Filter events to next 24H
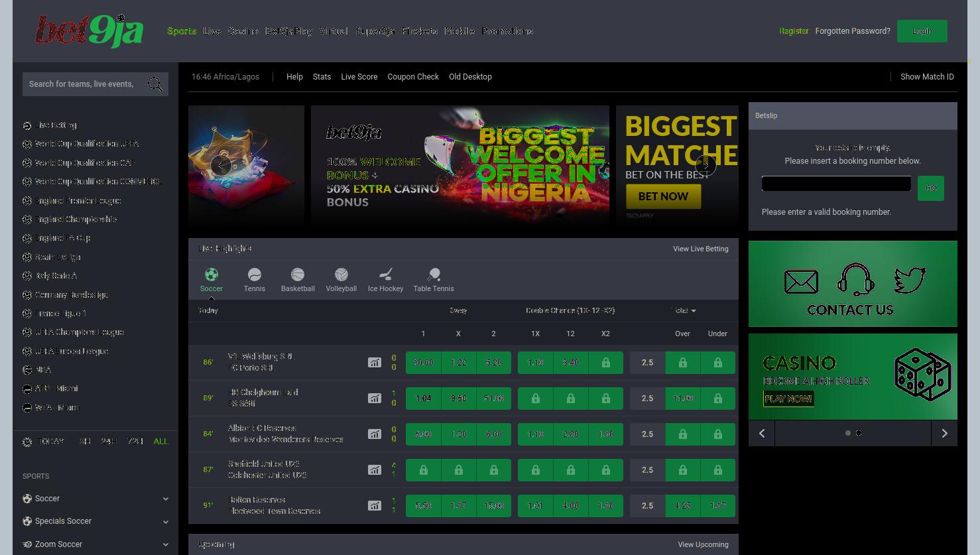Image resolution: width=980 pixels, height=555 pixels. (109, 442)
